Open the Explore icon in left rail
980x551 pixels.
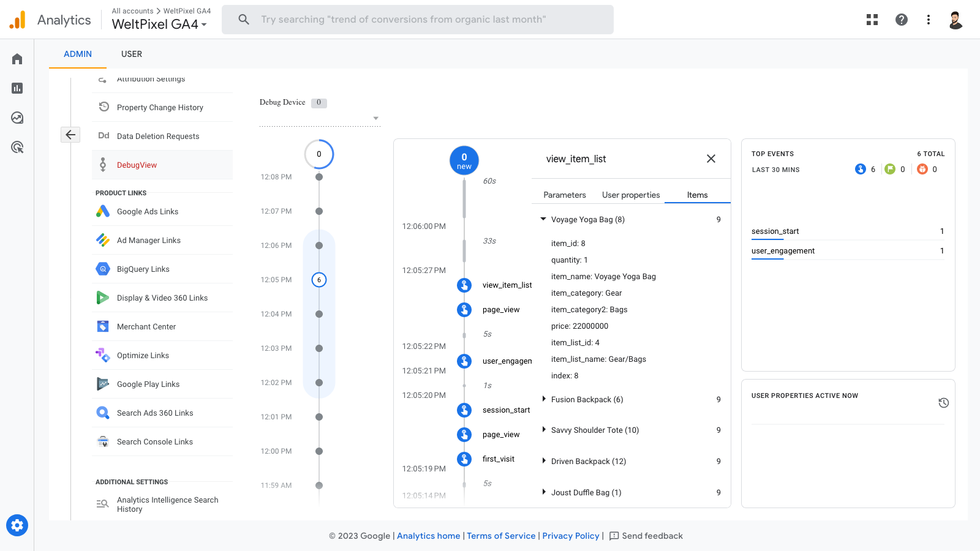coord(17,118)
